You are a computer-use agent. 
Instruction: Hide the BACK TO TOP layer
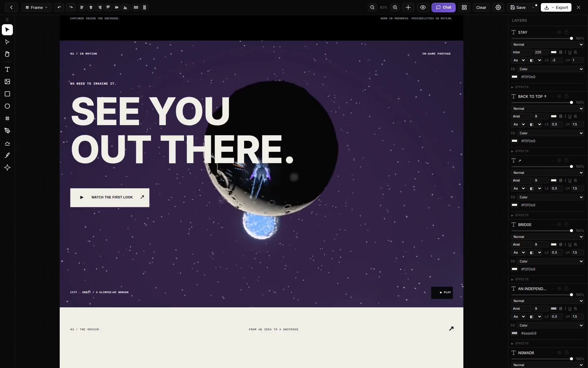[559, 96]
